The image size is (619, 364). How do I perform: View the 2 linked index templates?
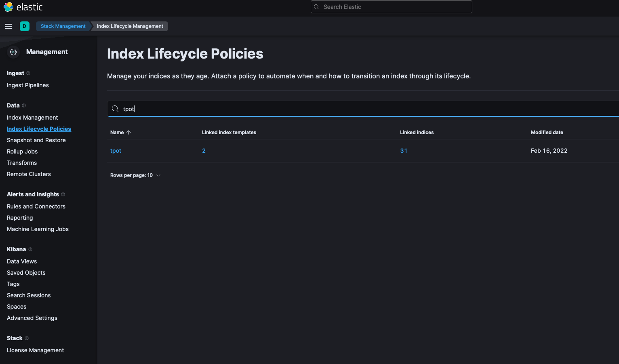[x=204, y=151]
